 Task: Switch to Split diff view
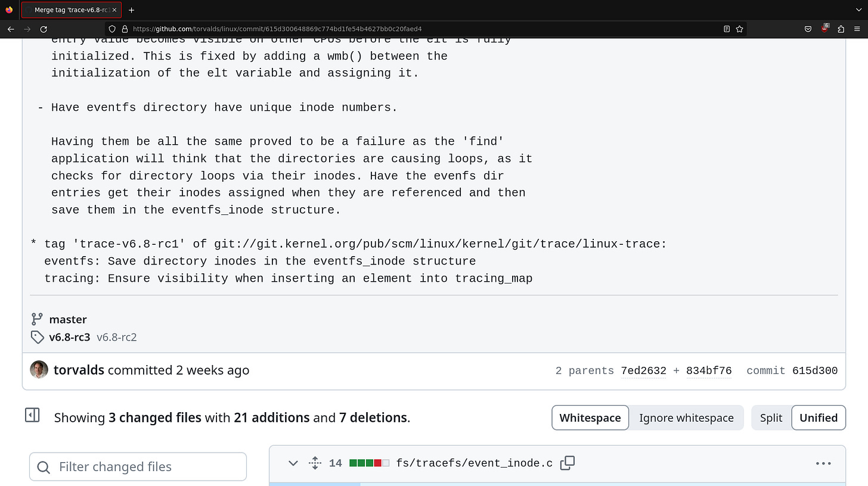coord(771,418)
